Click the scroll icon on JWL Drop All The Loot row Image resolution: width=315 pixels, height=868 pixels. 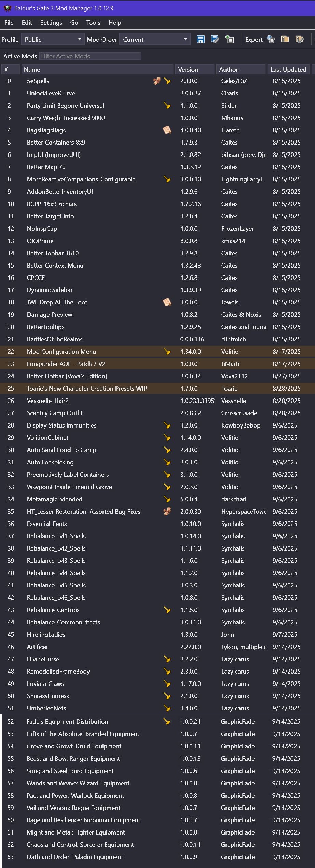tap(167, 302)
